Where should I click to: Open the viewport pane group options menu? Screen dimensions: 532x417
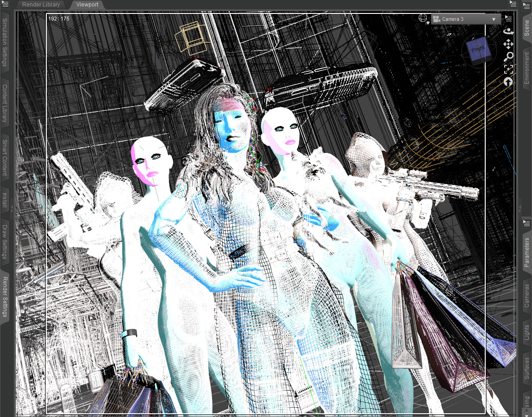[x=513, y=4]
